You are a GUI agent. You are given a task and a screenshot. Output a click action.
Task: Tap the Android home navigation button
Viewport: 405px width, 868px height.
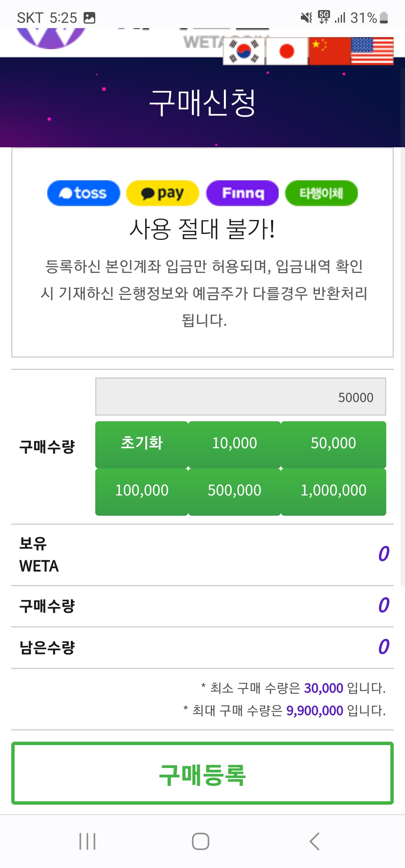201,841
